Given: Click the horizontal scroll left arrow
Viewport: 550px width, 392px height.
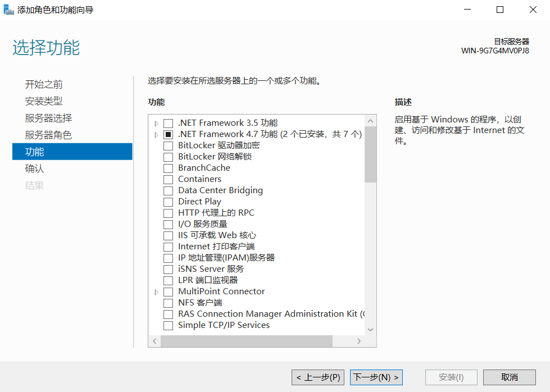Looking at the screenshot, I should click(x=154, y=341).
